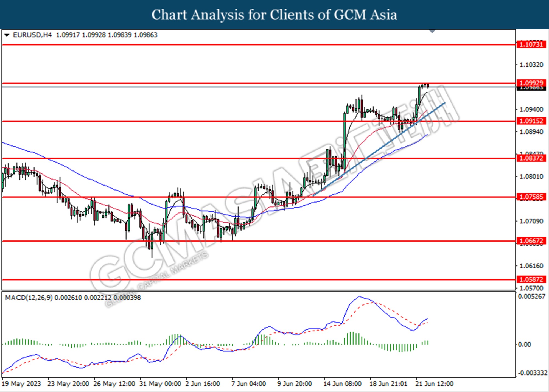Image resolution: width=549 pixels, height=392 pixels.
Task: Select the 1.05872 support price label
Action: pyautogui.click(x=531, y=279)
